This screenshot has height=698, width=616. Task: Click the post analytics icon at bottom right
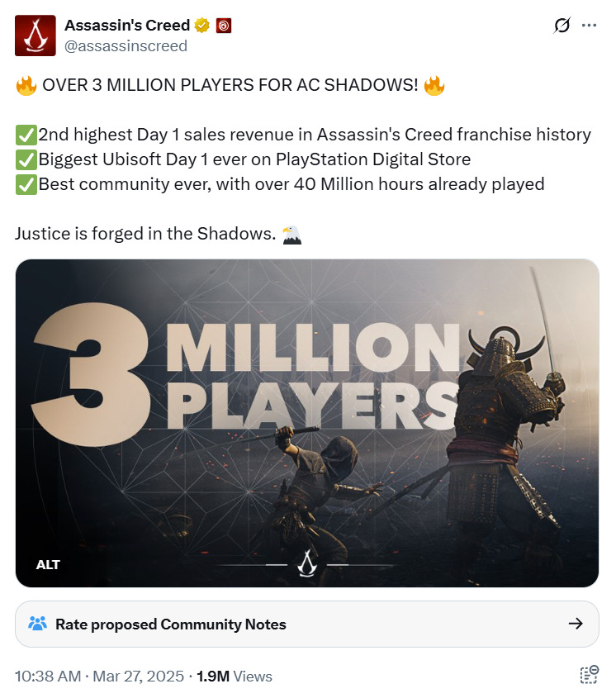click(x=590, y=675)
